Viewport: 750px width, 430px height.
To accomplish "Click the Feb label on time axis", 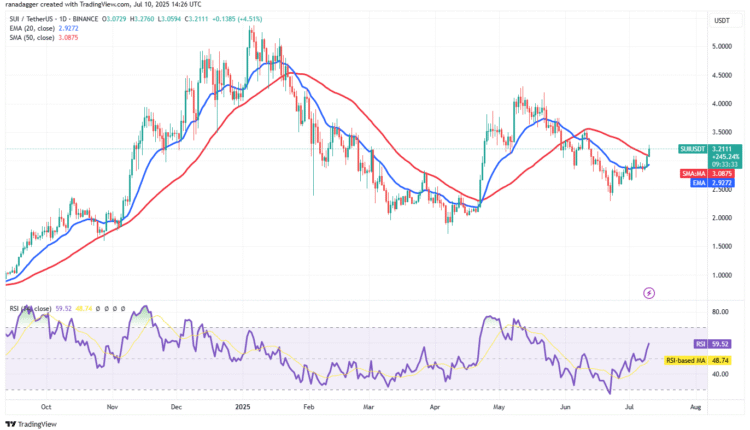I will coord(309,408).
